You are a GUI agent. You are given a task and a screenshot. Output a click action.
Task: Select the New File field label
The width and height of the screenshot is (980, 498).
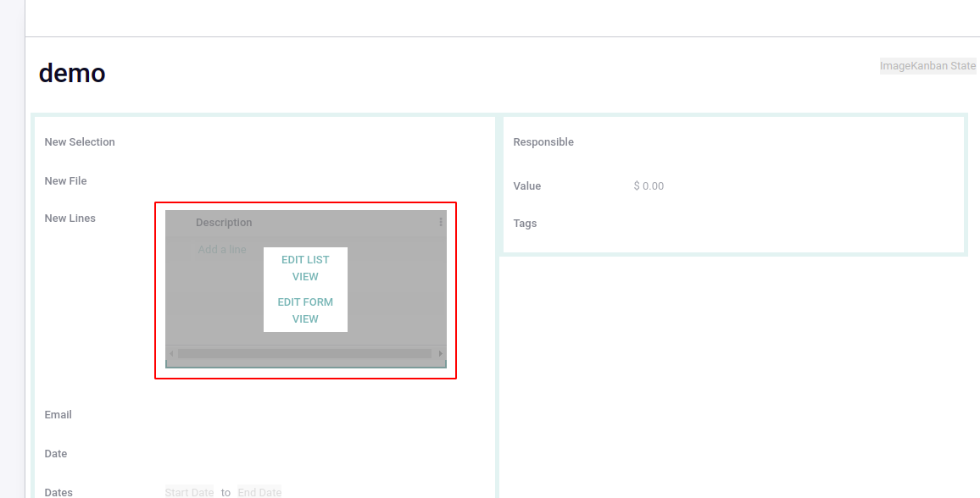tap(65, 181)
